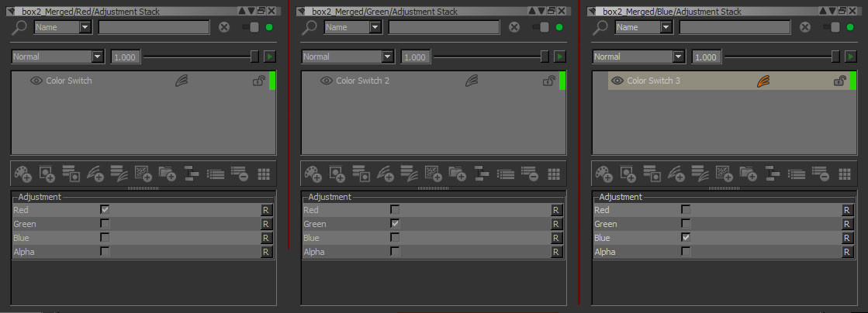Reset Blue with R button in Blue stack
The height and width of the screenshot is (313, 868).
pyautogui.click(x=847, y=238)
